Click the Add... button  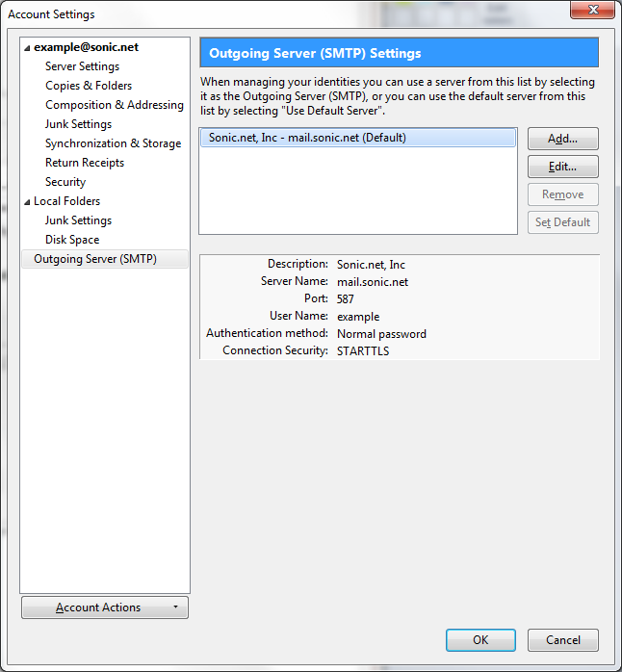(562, 139)
